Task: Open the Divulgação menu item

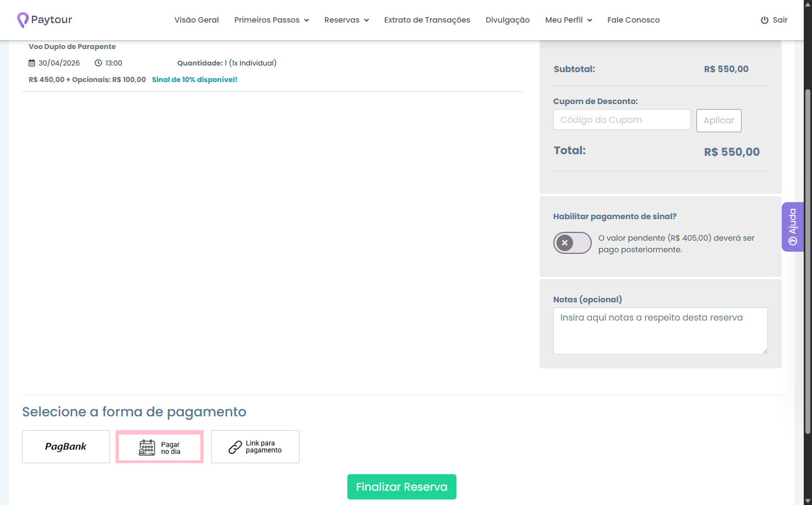Action: (508, 20)
